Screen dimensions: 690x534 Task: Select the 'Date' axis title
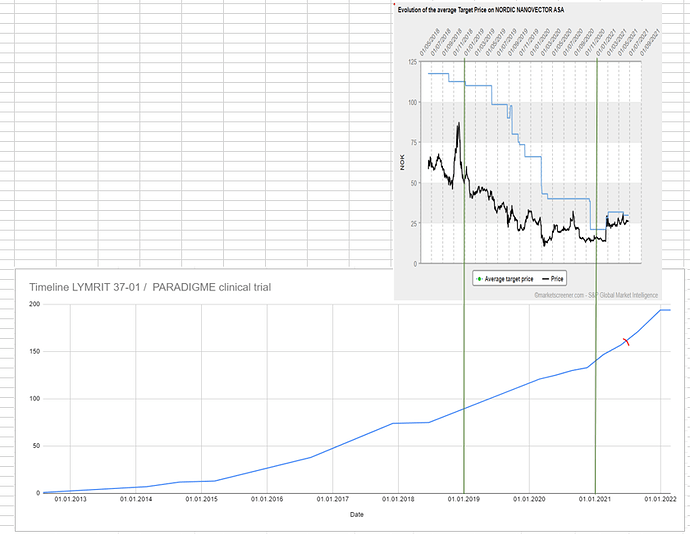[x=356, y=514]
